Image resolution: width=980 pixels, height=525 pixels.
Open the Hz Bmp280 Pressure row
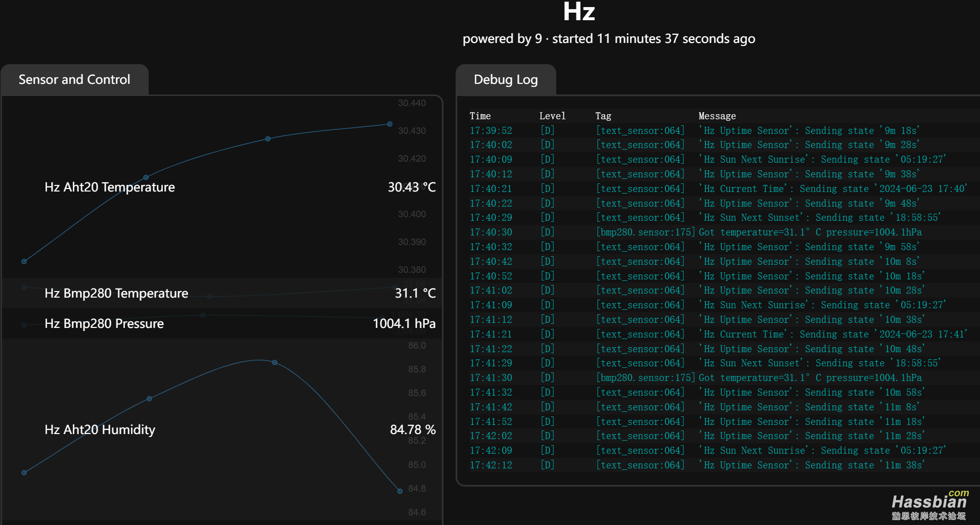(x=222, y=323)
